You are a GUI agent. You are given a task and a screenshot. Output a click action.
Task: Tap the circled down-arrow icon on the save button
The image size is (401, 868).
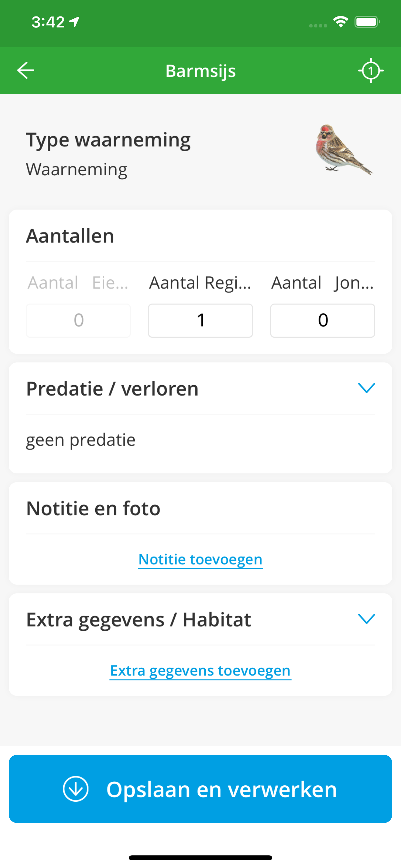76,789
